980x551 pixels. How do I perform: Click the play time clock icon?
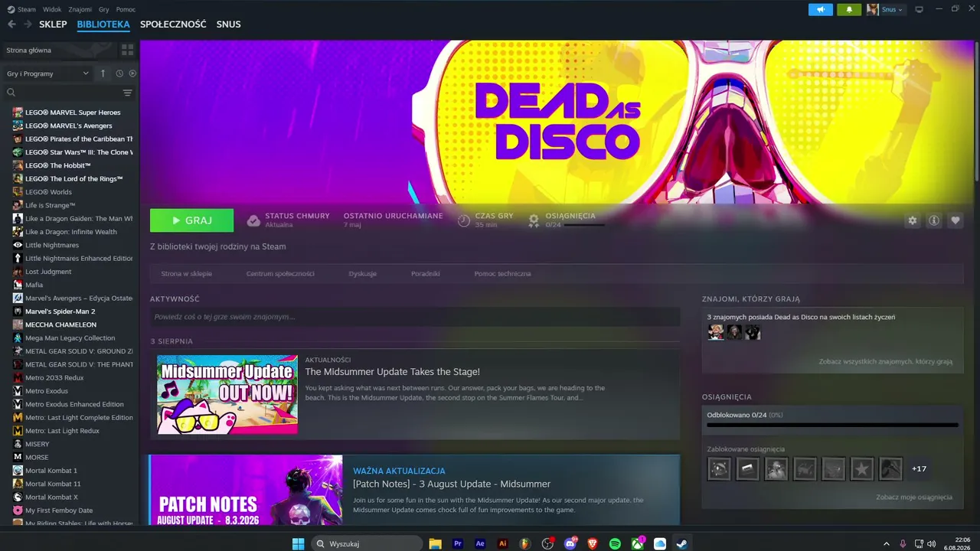pyautogui.click(x=464, y=220)
